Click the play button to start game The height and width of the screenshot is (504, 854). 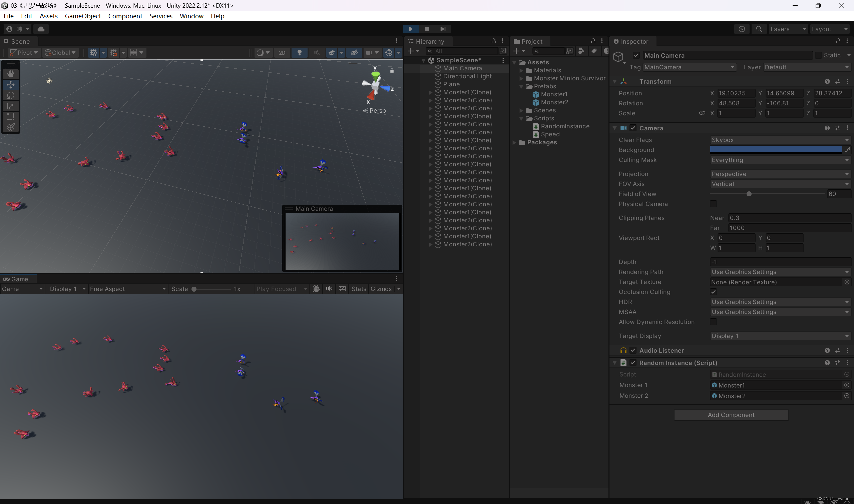[x=411, y=28]
